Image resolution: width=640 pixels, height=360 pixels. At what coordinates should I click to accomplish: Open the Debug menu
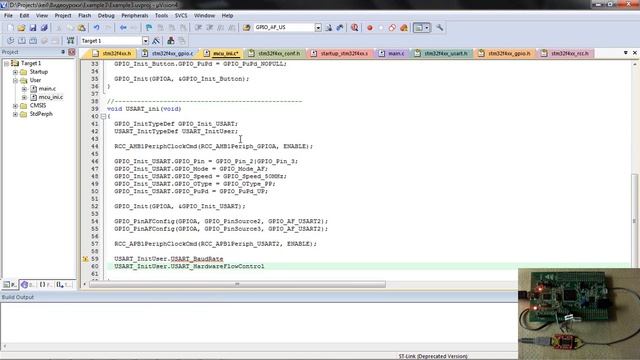[x=106, y=16]
